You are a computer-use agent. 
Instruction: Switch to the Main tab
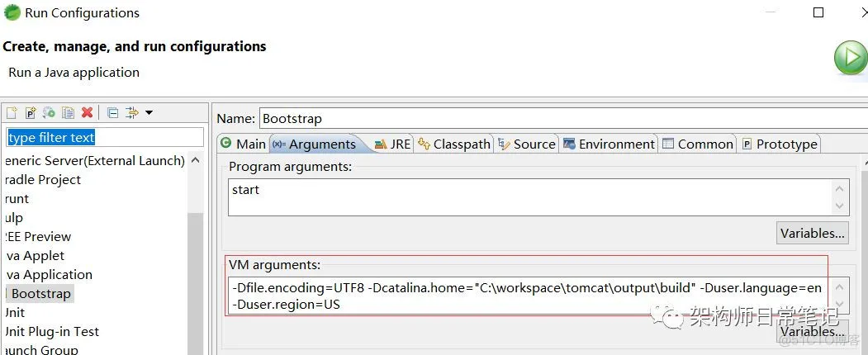[243, 144]
